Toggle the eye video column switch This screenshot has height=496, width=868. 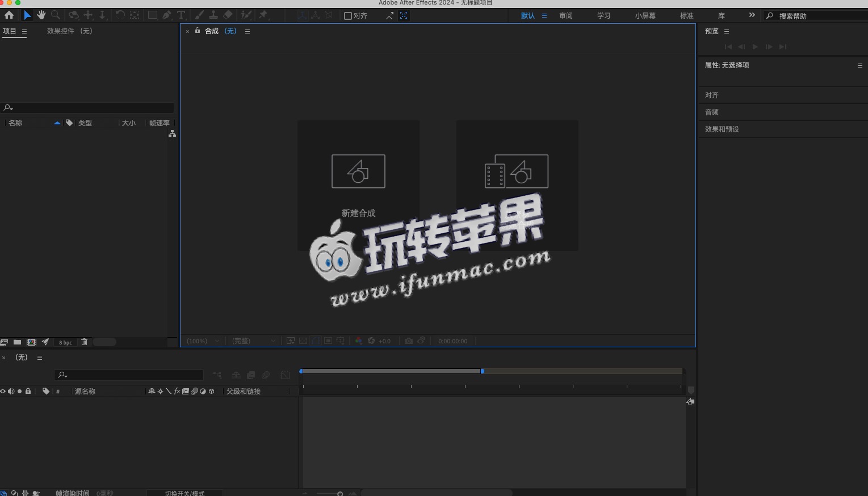3,392
